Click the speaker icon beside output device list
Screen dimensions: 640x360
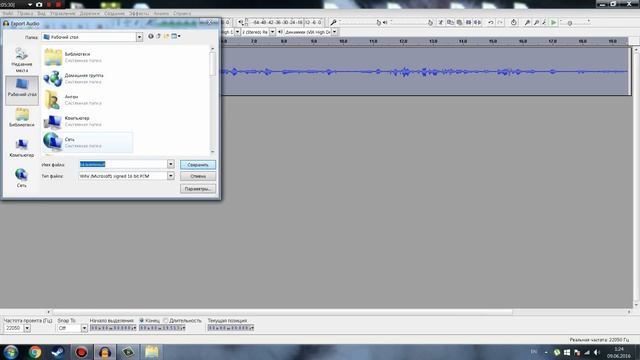280,32
